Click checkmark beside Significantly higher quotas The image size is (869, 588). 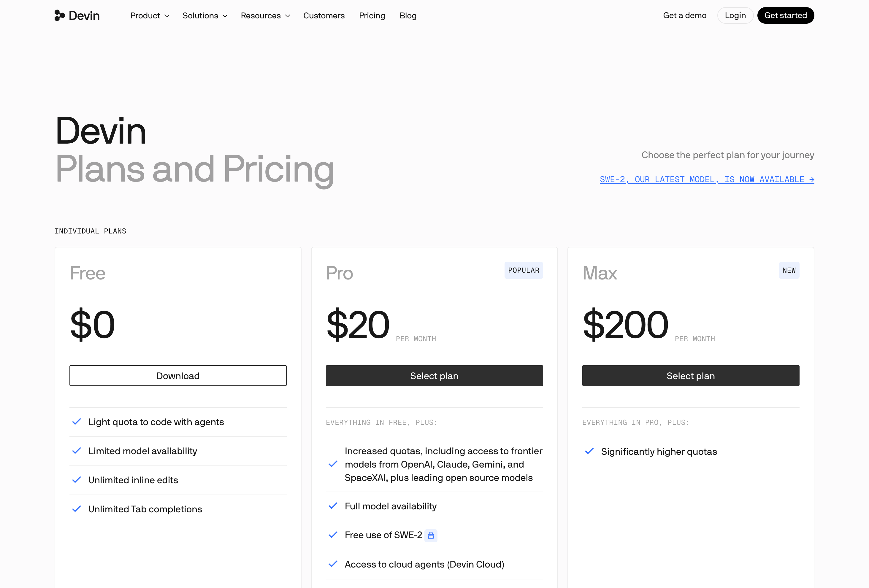(x=589, y=451)
